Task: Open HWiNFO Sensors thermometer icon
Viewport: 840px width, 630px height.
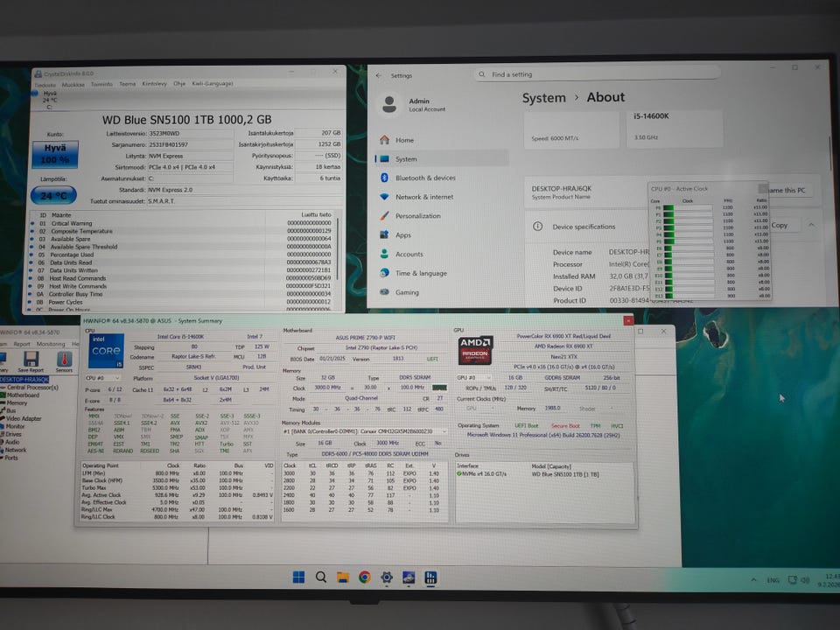Action: (x=64, y=361)
